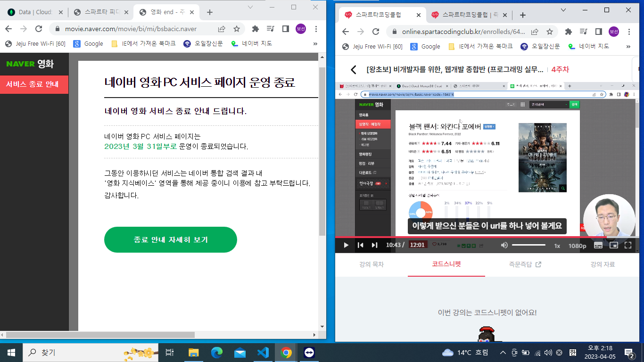Open media control icon in left Chrome window
Image resolution: width=644 pixels, height=362 pixels.
click(271, 29)
